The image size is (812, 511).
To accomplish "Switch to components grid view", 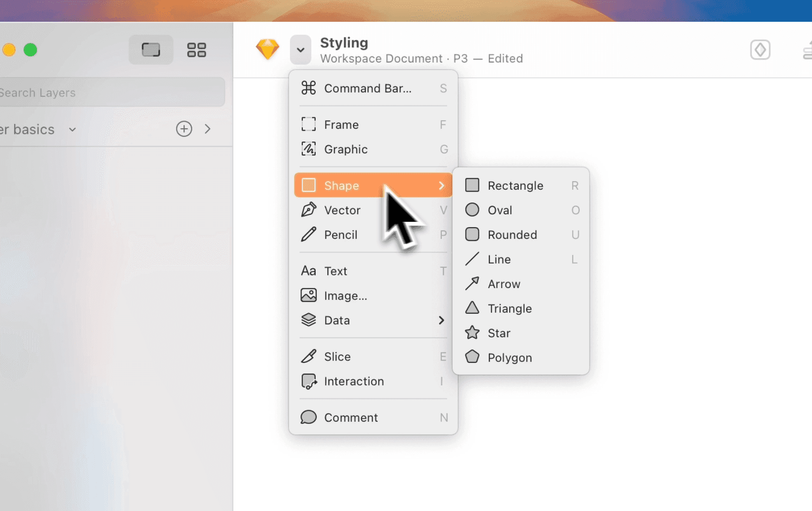I will (196, 50).
